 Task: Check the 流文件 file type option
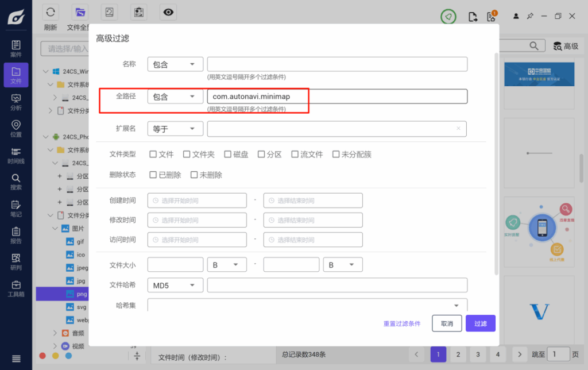click(295, 154)
